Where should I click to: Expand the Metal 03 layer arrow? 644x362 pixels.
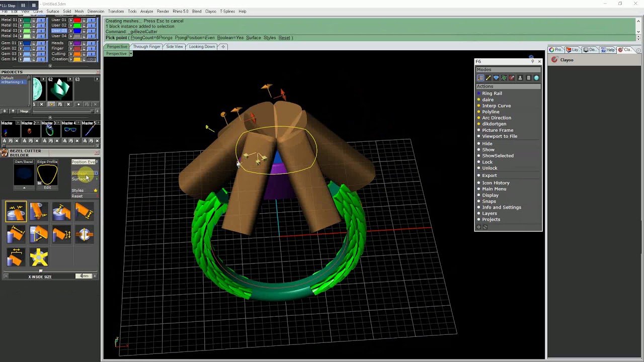coord(21,31)
